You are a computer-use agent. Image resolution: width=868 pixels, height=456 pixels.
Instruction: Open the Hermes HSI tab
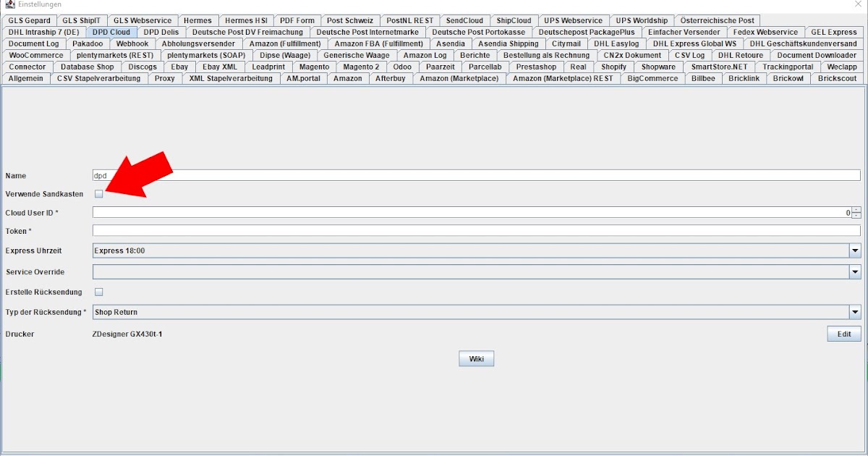point(246,20)
